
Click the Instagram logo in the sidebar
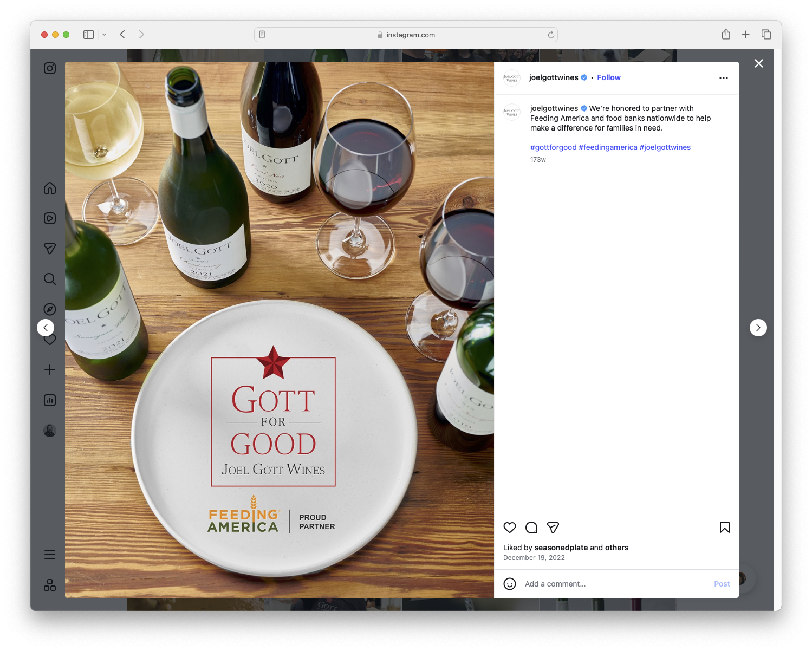click(50, 68)
